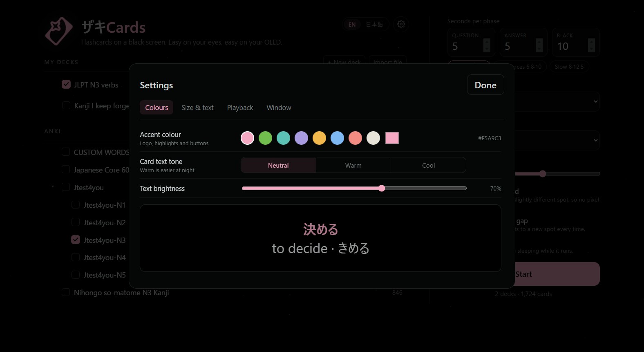The image size is (644, 352).
Task: Tick the Jtest4you parent deck checkbox
Action: 66,187
